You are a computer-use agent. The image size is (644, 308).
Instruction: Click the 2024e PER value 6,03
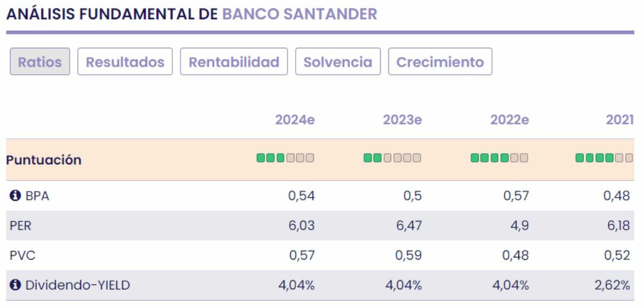point(302,226)
